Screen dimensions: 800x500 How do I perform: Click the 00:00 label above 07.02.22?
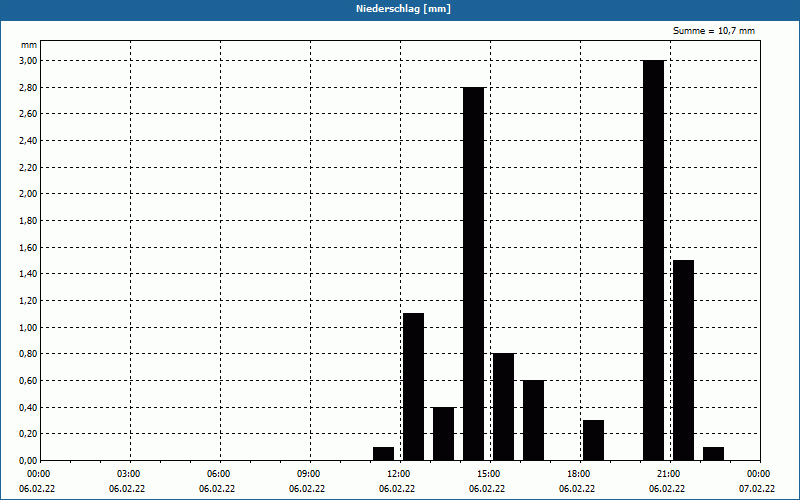760,474
